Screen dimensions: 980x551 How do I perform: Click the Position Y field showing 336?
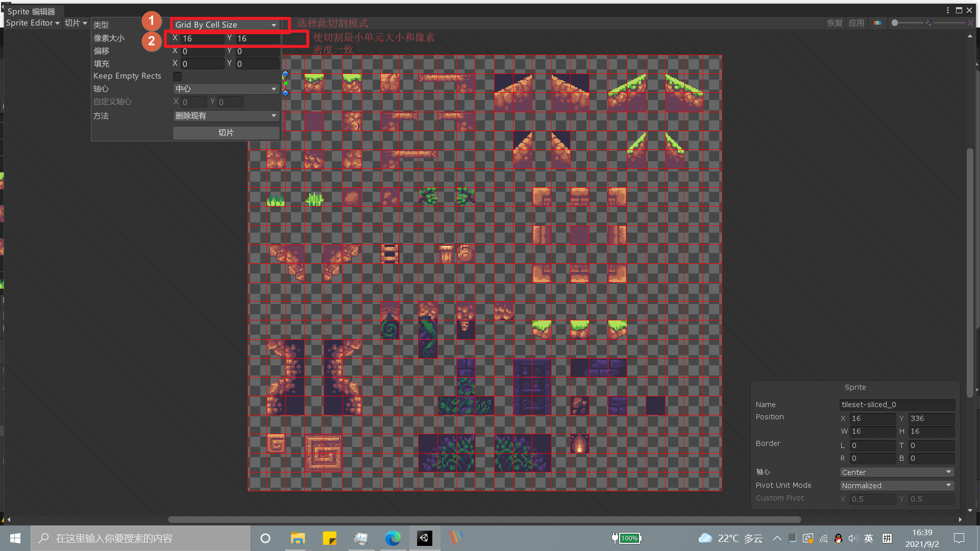pos(932,418)
